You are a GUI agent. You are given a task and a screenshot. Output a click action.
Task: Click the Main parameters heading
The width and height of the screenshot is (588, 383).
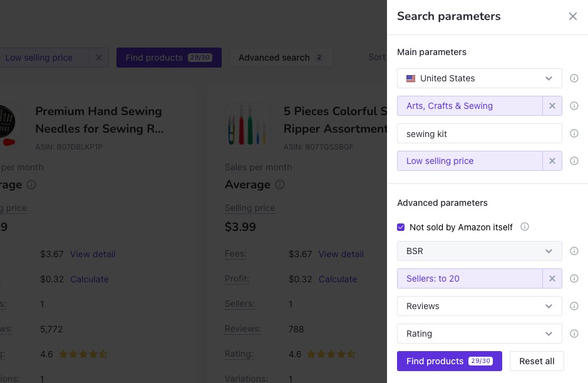coord(431,52)
